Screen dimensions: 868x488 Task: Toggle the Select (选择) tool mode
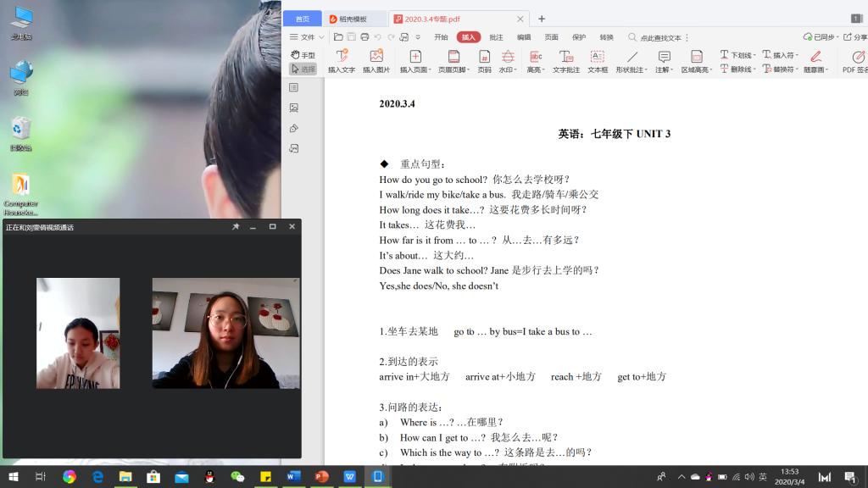[x=303, y=69]
